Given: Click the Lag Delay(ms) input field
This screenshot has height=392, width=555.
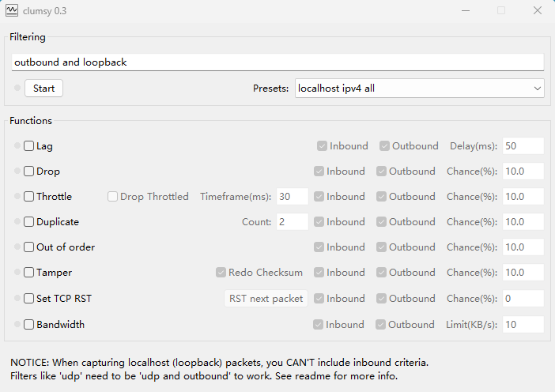Looking at the screenshot, I should click(523, 145).
